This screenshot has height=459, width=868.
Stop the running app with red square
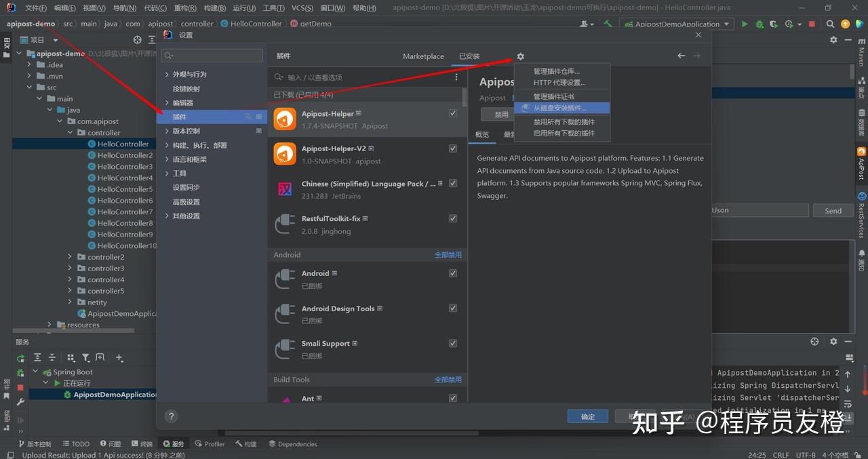[x=812, y=24]
